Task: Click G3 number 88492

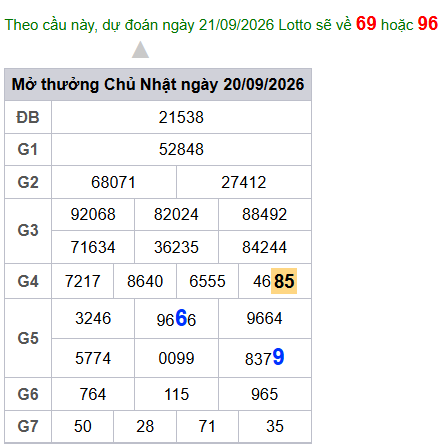Action: [x=265, y=214]
